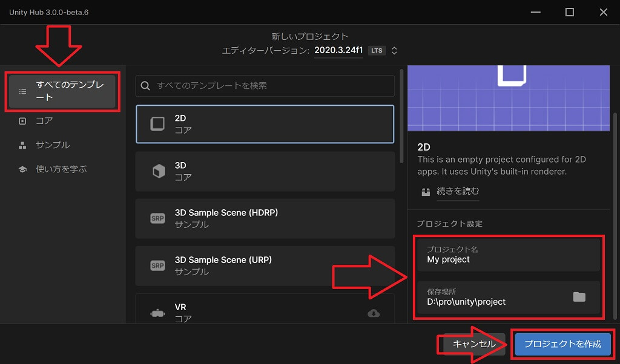Click the プロジェクト設定 heading
The image size is (620, 364).
pyautogui.click(x=450, y=224)
